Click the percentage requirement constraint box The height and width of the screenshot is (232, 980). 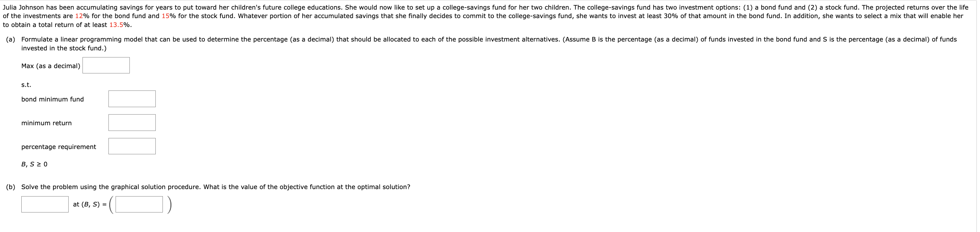point(132,146)
